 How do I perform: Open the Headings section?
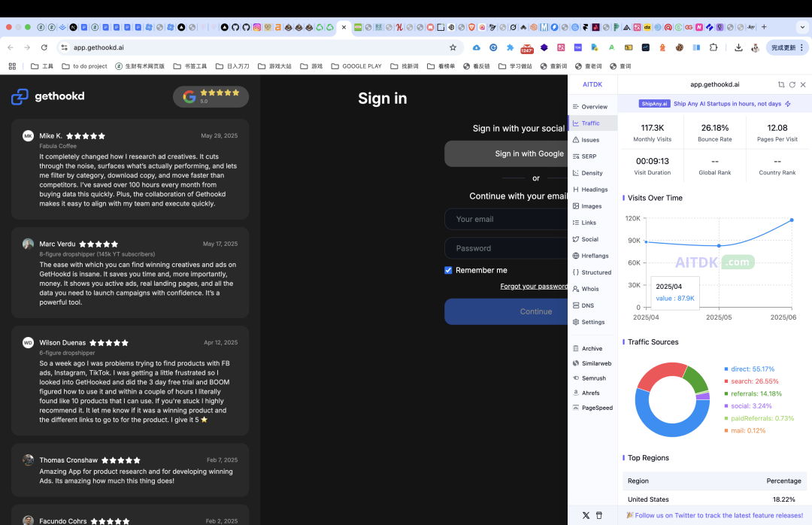(x=590, y=190)
